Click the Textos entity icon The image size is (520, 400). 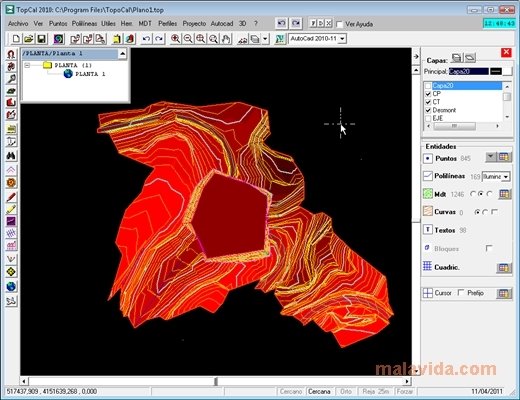pyautogui.click(x=428, y=230)
